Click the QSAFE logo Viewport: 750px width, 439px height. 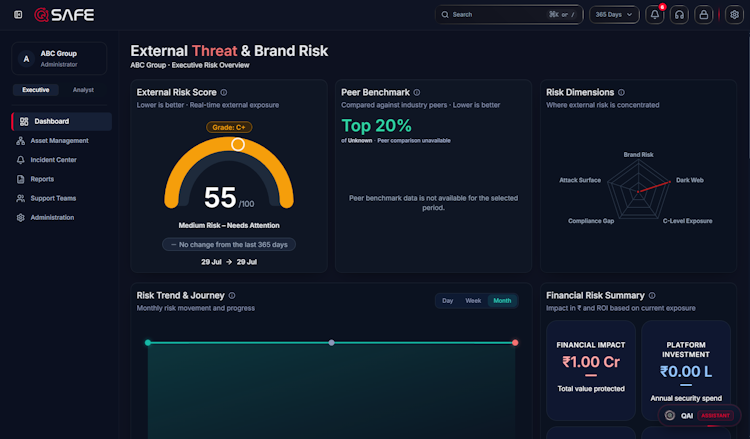(x=64, y=15)
